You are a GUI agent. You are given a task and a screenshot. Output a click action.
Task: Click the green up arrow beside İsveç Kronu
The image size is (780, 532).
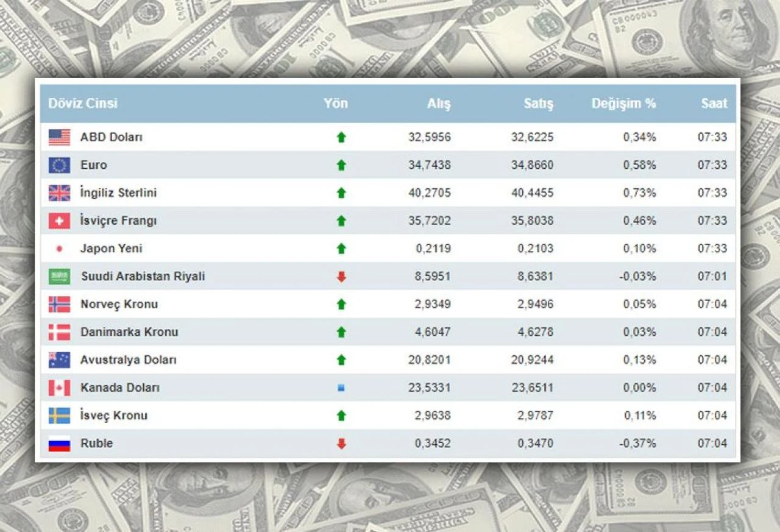click(341, 416)
